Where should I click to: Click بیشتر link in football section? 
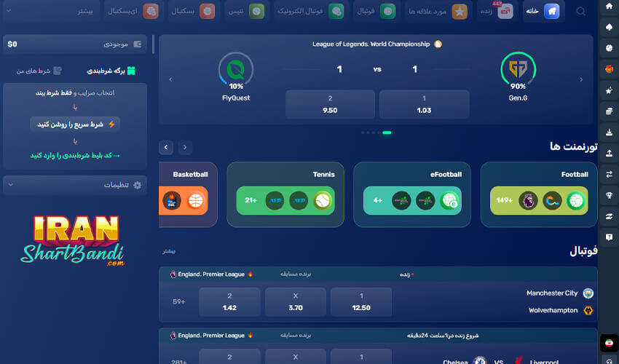(169, 251)
